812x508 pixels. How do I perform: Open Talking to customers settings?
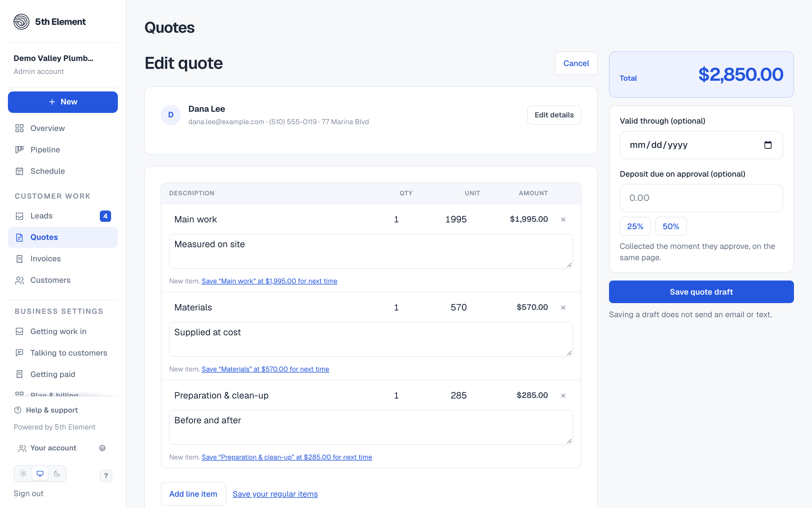(63, 353)
